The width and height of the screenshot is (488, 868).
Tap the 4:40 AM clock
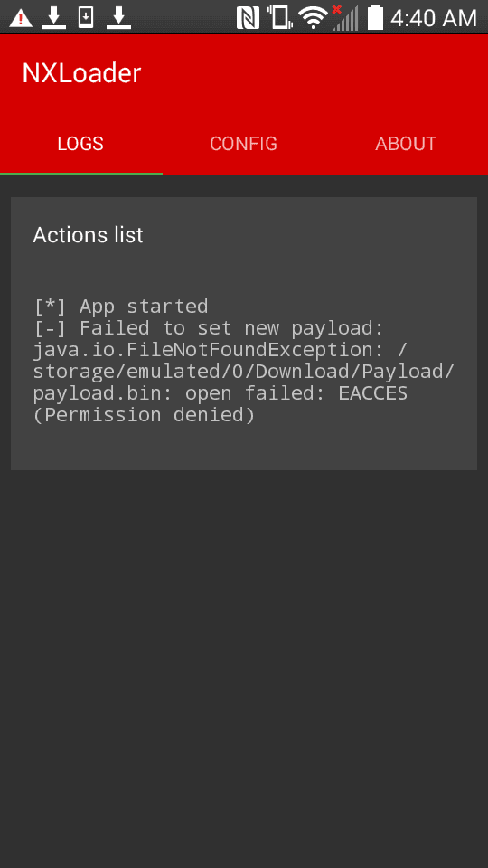point(434,18)
